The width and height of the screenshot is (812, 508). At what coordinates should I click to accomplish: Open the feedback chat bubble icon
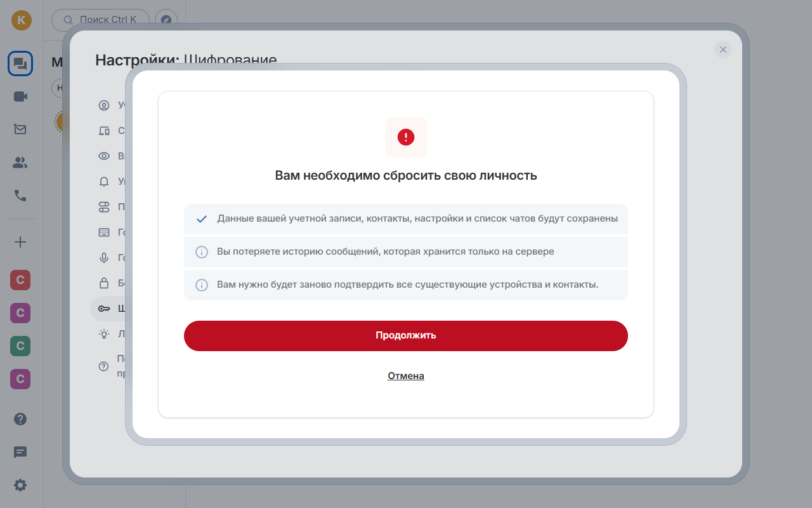point(20,452)
